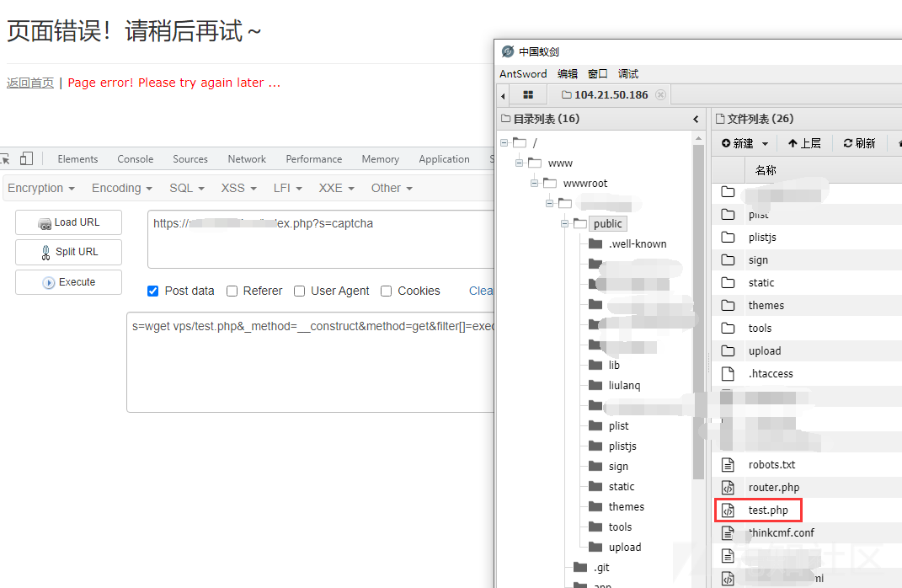
Task: Click the 刷新 refresh button
Action: tap(859, 143)
